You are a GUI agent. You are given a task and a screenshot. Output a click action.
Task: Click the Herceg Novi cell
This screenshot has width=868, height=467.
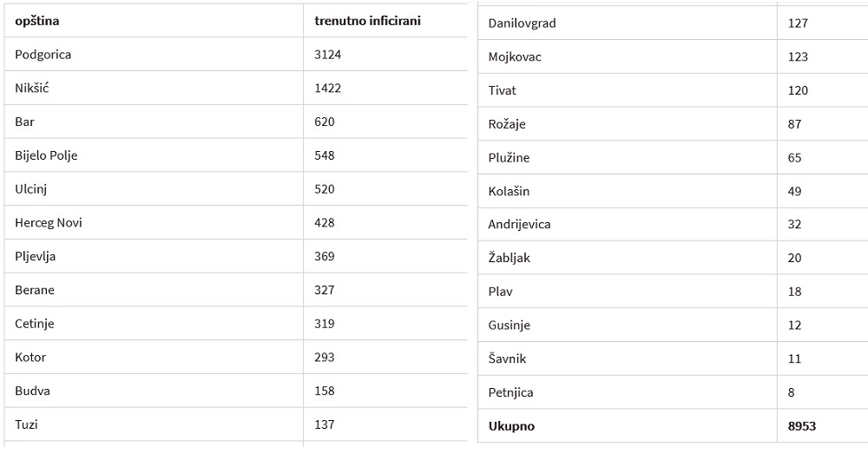pos(154,222)
